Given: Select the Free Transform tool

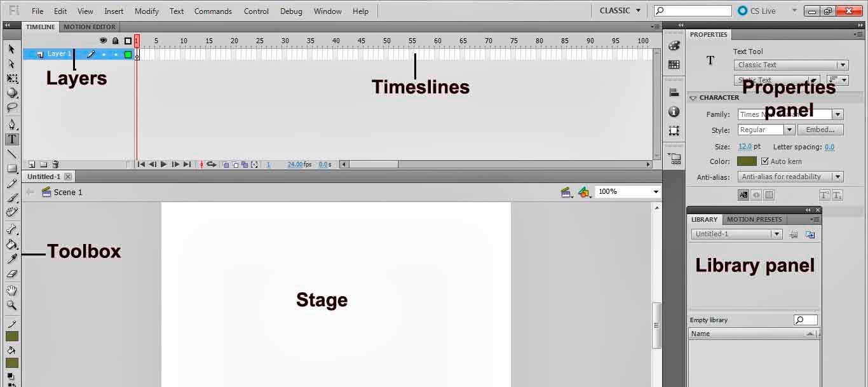Looking at the screenshot, I should [11, 78].
